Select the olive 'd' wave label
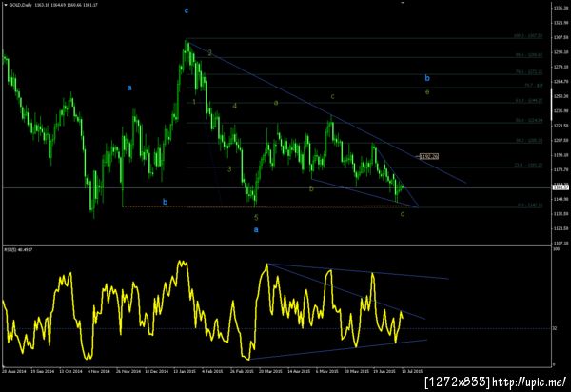Viewport: 571px width, 392px height. (x=403, y=214)
